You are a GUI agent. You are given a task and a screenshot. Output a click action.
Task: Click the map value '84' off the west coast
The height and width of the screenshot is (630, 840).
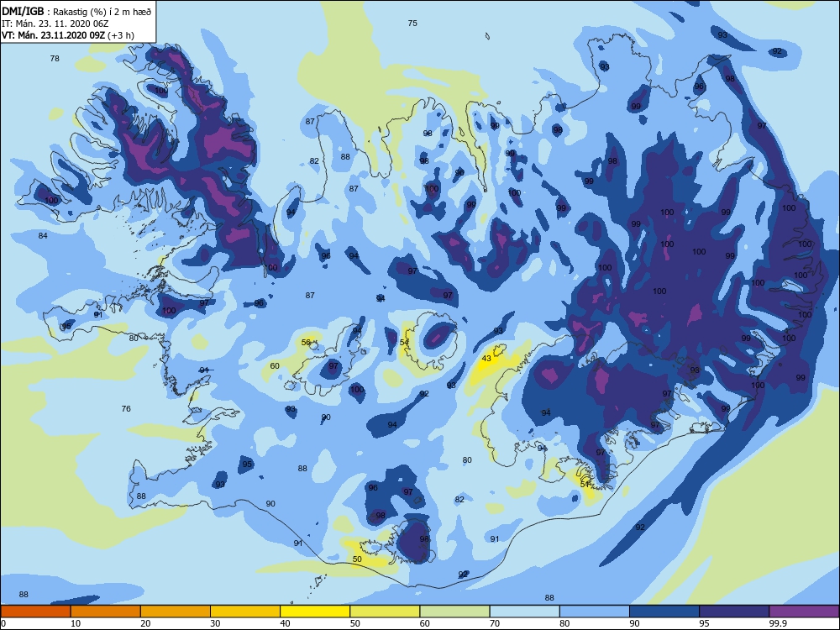coord(43,236)
